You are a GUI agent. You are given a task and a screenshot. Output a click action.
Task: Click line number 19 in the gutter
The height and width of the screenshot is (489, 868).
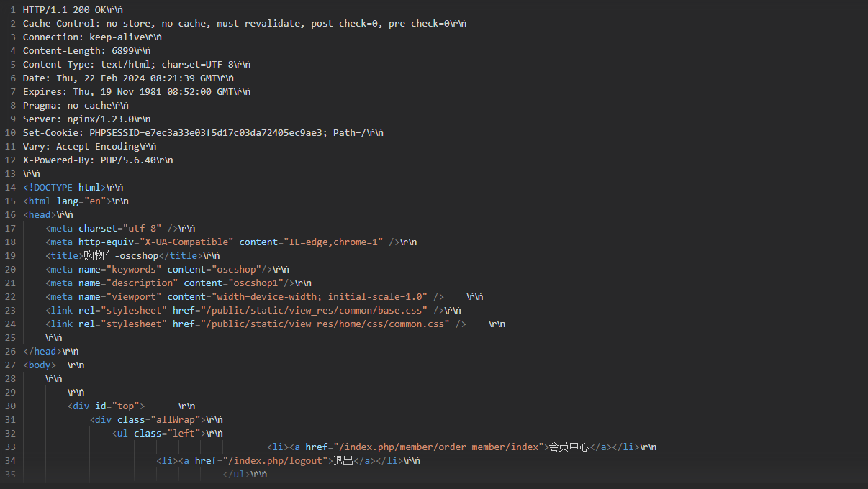point(10,256)
